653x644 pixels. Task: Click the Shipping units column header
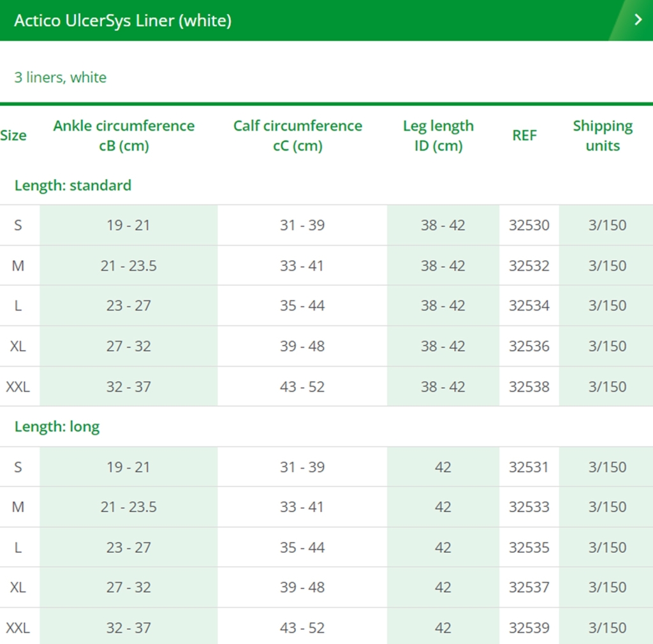click(603, 135)
